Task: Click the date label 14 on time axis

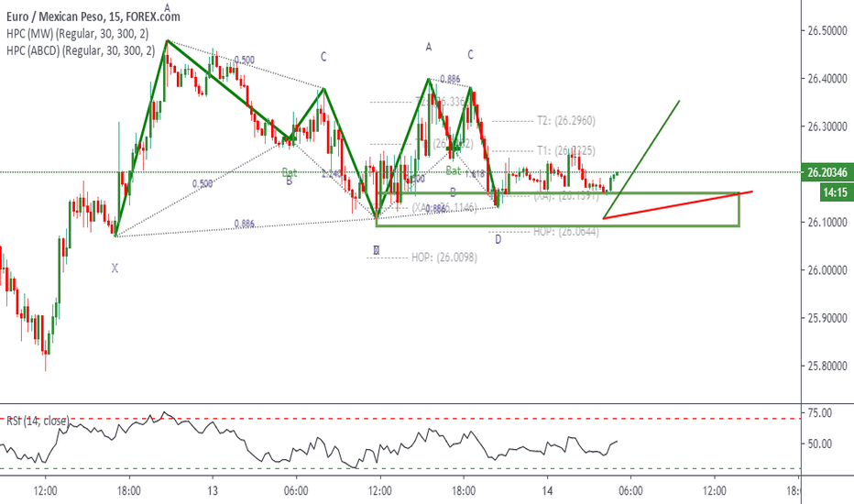Action: click(x=547, y=491)
